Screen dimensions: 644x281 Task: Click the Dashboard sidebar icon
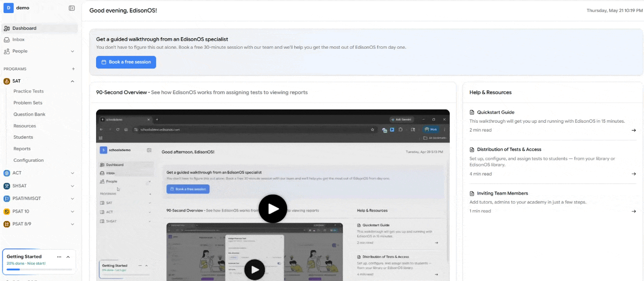(7, 29)
